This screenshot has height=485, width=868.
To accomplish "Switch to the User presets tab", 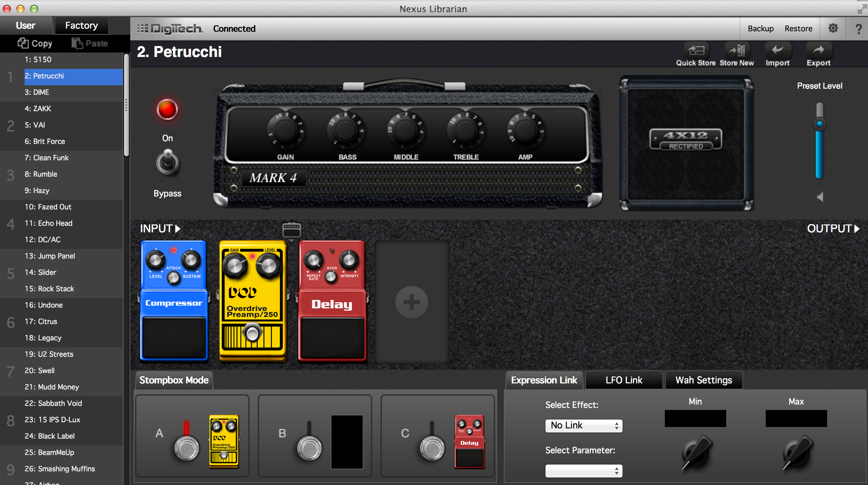I will tap(26, 26).
